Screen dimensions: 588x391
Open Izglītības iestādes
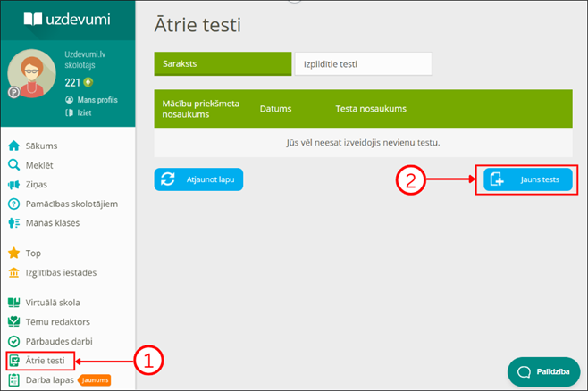(61, 272)
